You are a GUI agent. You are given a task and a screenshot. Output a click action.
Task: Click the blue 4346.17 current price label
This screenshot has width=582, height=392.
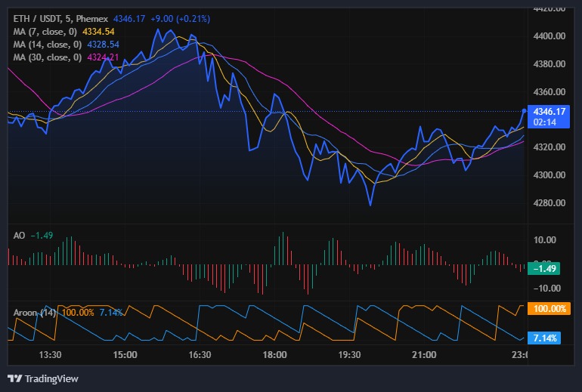tap(549, 111)
